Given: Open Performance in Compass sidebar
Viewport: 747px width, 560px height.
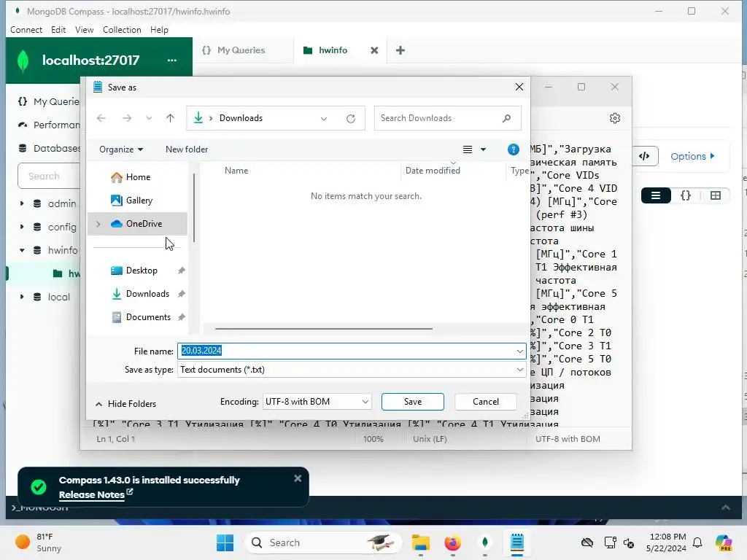Looking at the screenshot, I should [x=49, y=125].
